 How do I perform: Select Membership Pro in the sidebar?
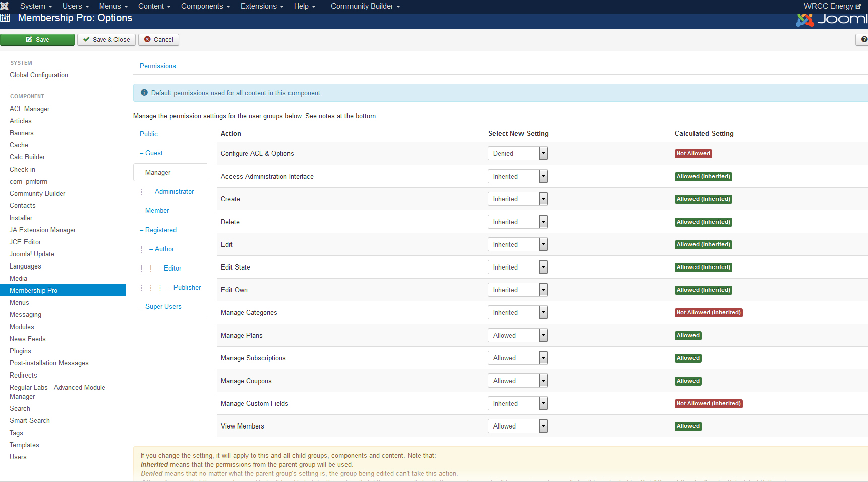click(63, 290)
